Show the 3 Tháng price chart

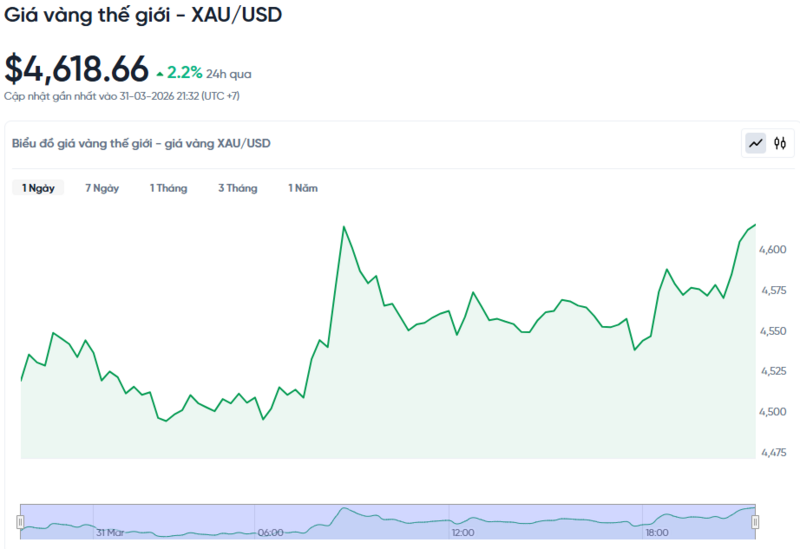[237, 188]
